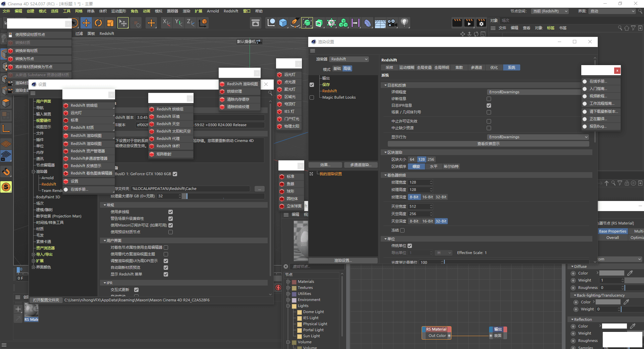The image size is (644, 349).
Task: Switch to the 优化 tab
Action: pos(494,67)
